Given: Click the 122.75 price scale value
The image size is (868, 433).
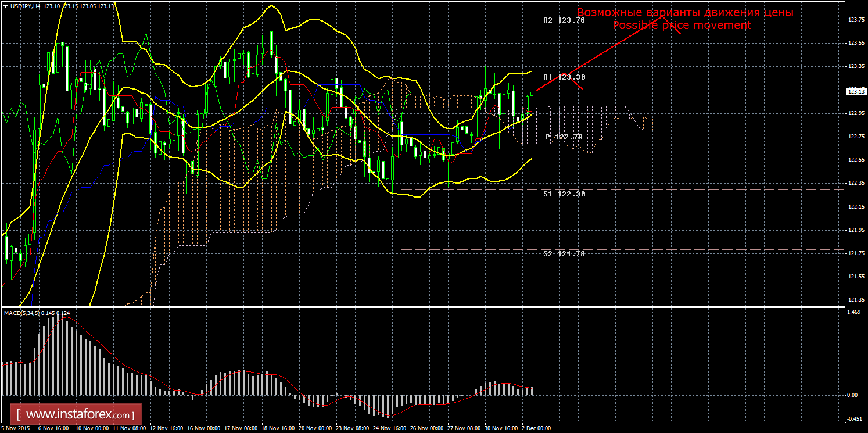Looking at the screenshot, I should [856, 137].
